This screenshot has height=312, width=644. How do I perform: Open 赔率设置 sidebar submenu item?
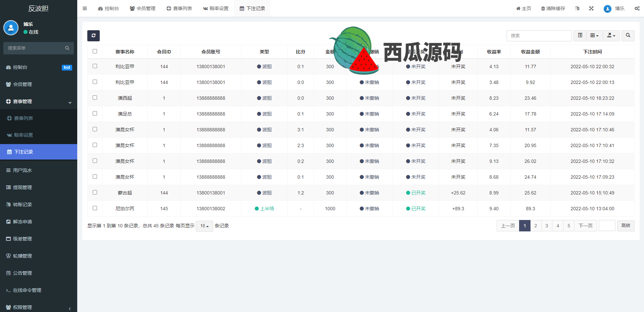tap(39, 135)
